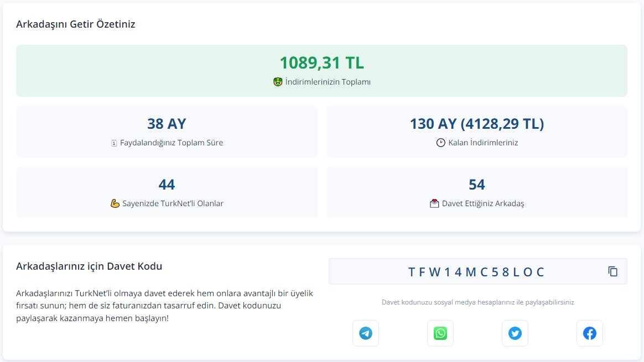Share your invite code on Twitter
The height and width of the screenshot is (362, 644).
point(515,333)
